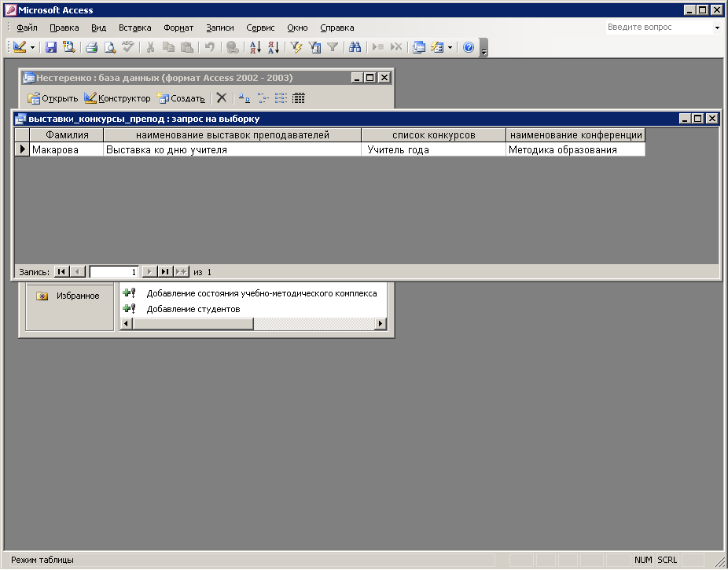Open Print Preview icon
728x570 pixels.
pos(109,47)
